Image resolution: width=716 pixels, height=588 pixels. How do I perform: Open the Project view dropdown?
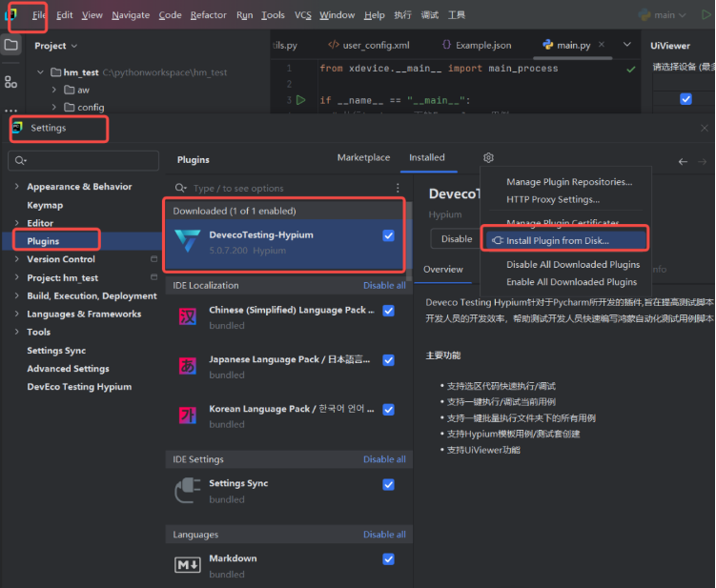55,46
